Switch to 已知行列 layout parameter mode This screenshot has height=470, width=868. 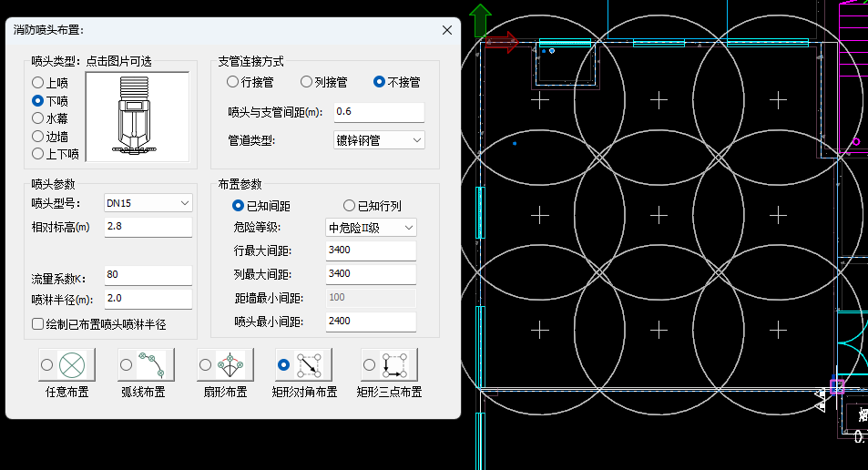coord(349,205)
